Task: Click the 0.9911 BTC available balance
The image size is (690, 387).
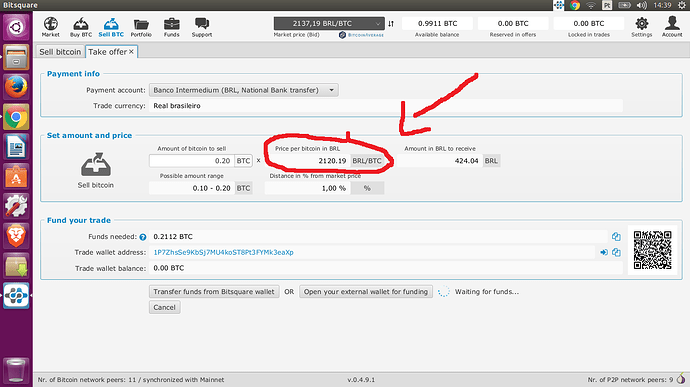Action: click(x=437, y=23)
